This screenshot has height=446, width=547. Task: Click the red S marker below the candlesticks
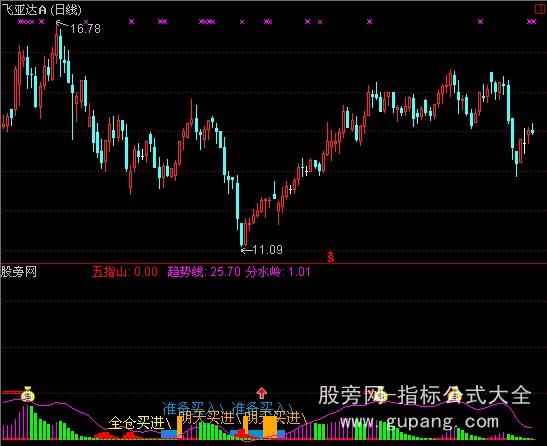[x=331, y=257]
